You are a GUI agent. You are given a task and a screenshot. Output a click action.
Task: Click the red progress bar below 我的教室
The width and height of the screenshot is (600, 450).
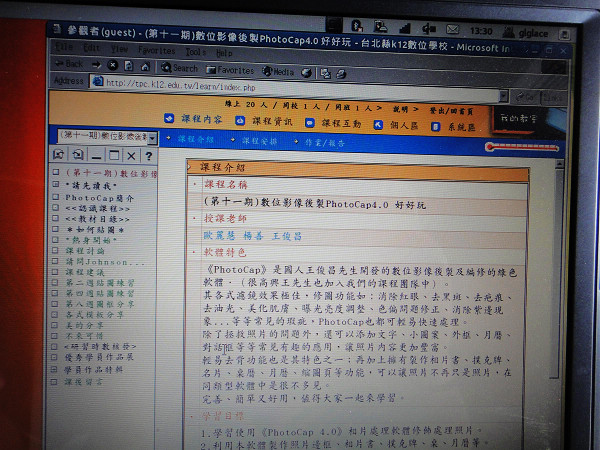(522, 147)
